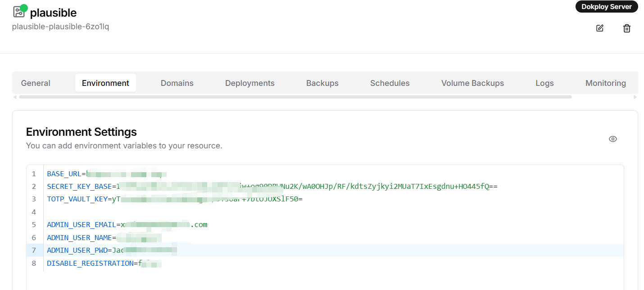The width and height of the screenshot is (644, 290).
Task: Click the right arrow of tab scrollbar
Action: tap(635, 97)
